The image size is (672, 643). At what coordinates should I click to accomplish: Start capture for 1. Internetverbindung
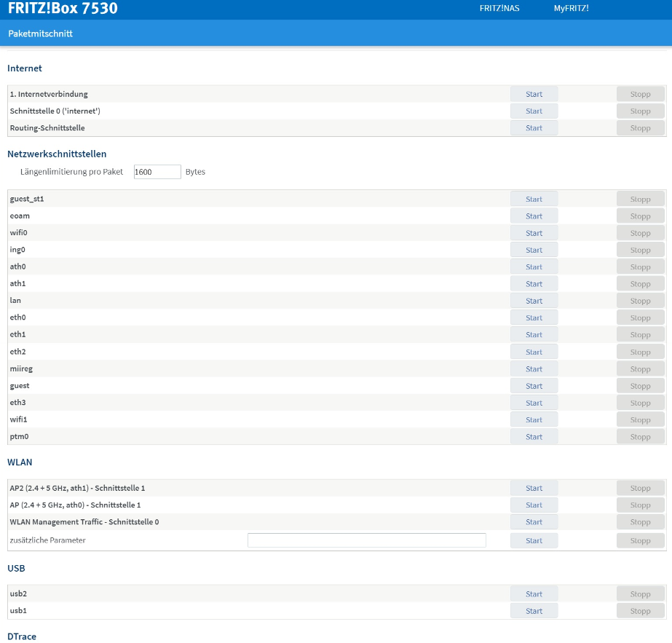pos(534,94)
